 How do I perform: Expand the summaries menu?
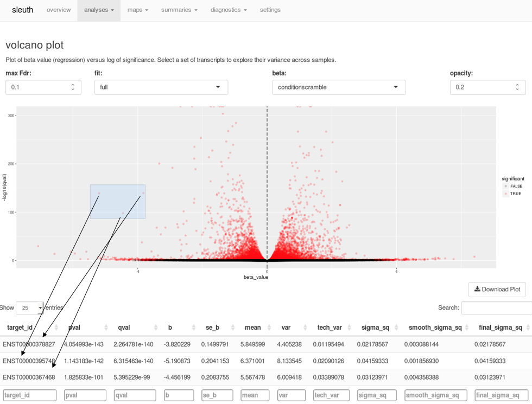(x=179, y=10)
